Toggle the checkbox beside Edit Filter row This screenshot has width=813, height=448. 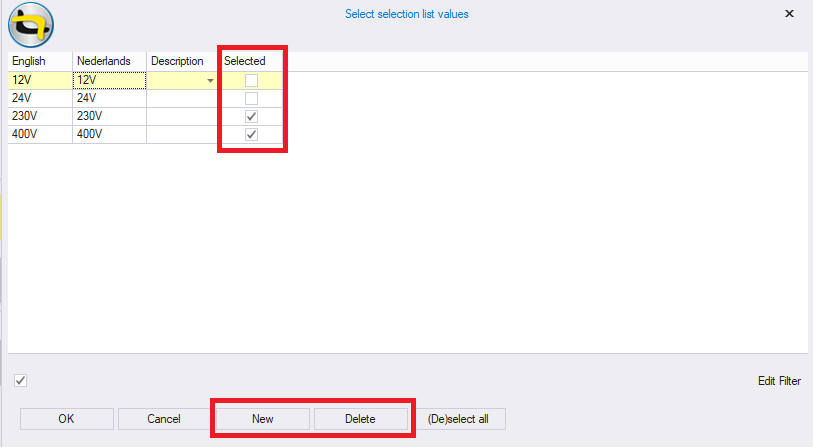tap(21, 381)
